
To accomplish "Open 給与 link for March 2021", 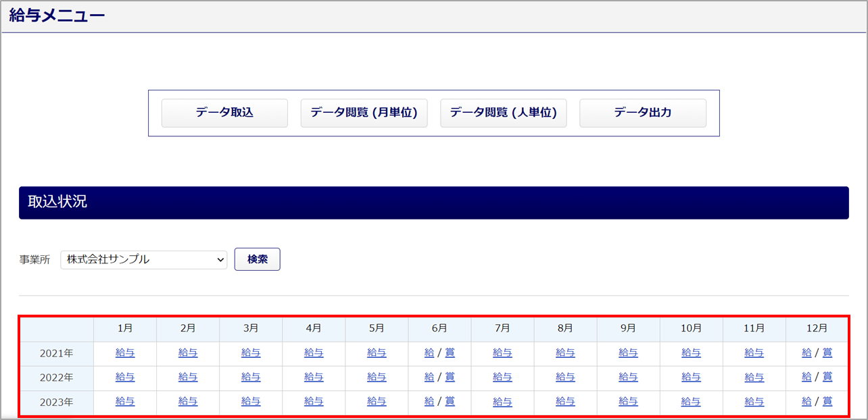I will pos(251,352).
